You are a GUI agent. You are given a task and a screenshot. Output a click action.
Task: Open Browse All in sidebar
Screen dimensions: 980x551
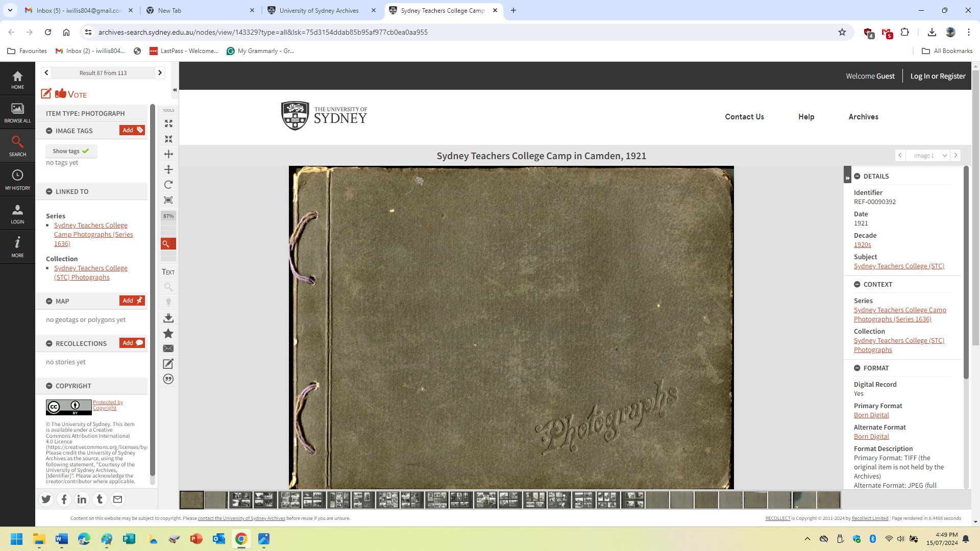pyautogui.click(x=17, y=113)
